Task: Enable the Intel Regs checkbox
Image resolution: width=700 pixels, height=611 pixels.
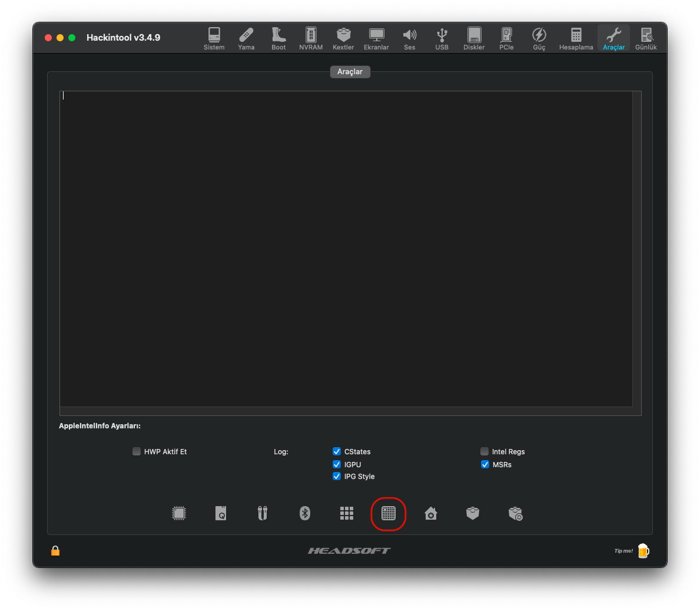Action: [485, 451]
